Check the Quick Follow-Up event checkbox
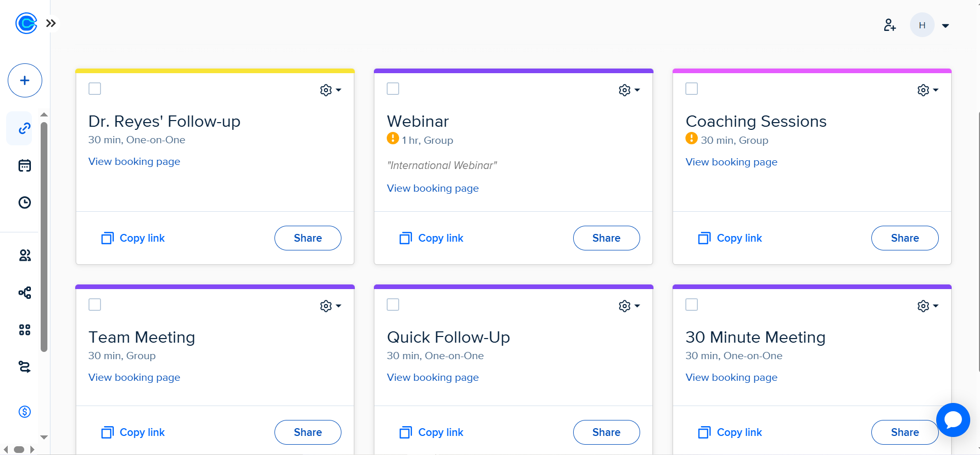The image size is (980, 455). click(393, 305)
